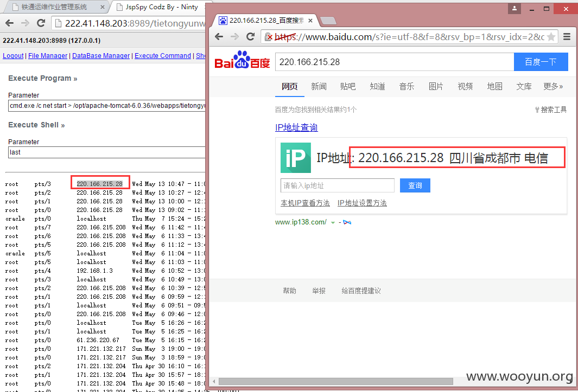Open the 给百度提建议 footer link
Image resolution: width=578 pixels, height=392 pixels.
(361, 291)
